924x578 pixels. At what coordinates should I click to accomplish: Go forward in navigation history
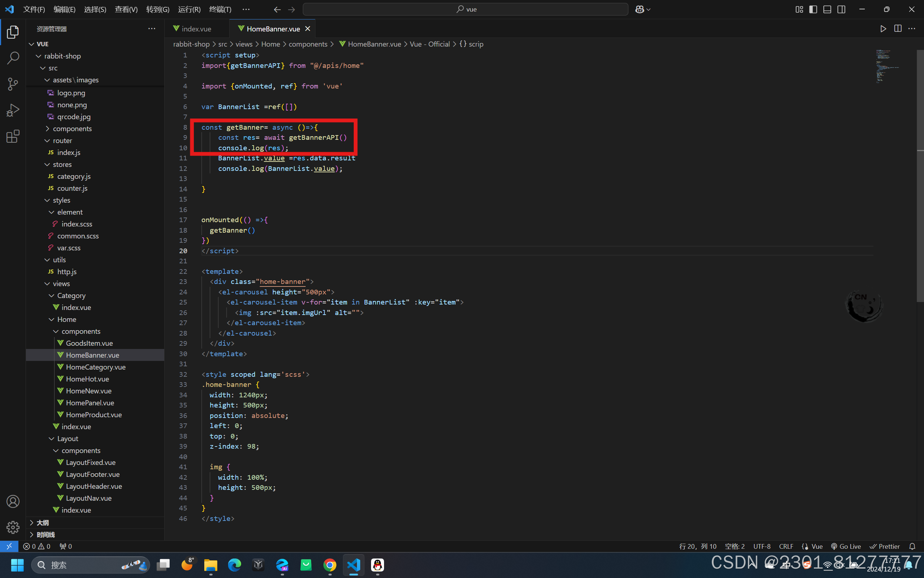click(x=291, y=9)
